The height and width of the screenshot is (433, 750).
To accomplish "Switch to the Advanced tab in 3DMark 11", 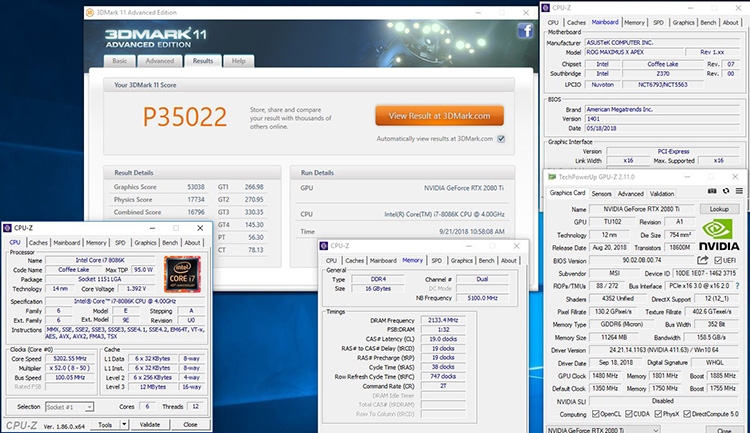I will tap(161, 61).
